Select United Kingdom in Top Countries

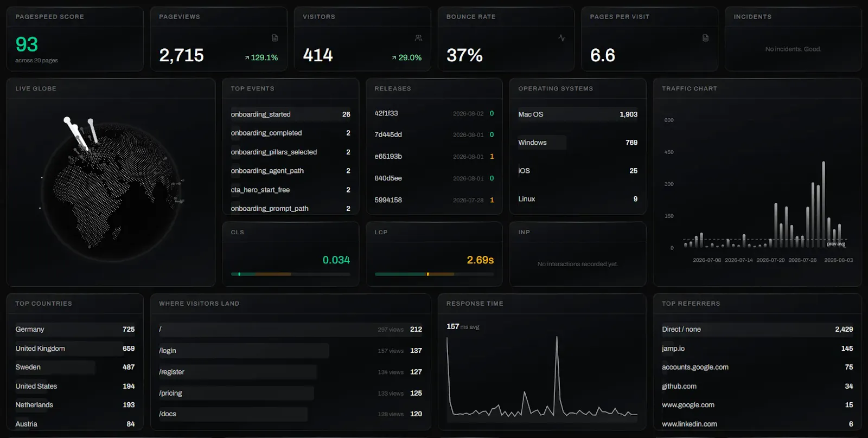tap(75, 349)
